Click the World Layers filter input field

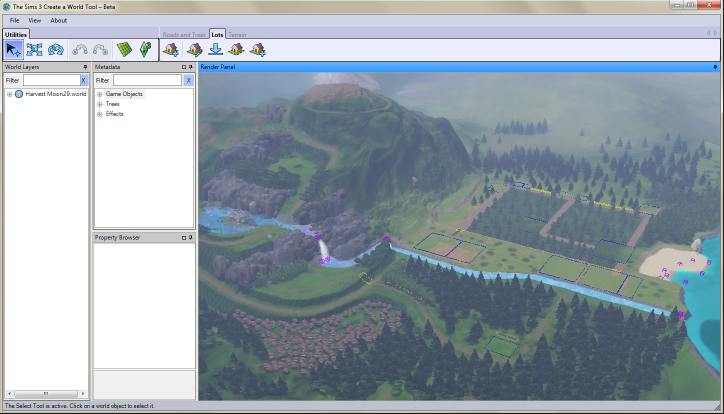(x=52, y=80)
